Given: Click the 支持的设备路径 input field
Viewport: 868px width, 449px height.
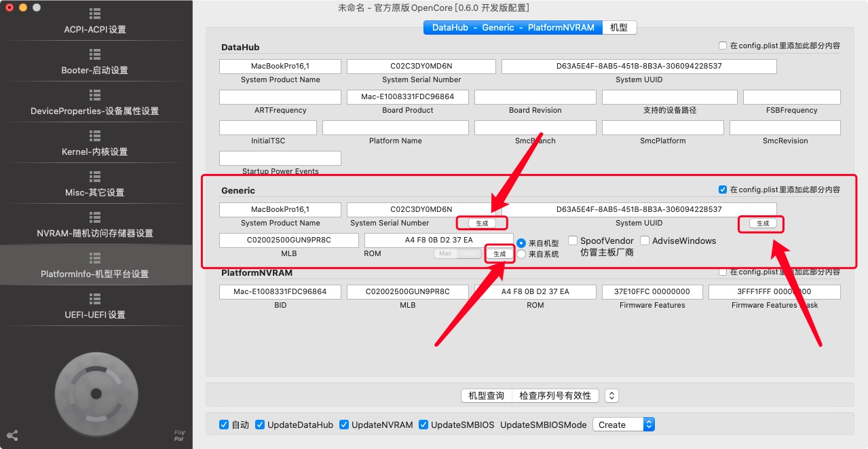Looking at the screenshot, I should (x=670, y=97).
